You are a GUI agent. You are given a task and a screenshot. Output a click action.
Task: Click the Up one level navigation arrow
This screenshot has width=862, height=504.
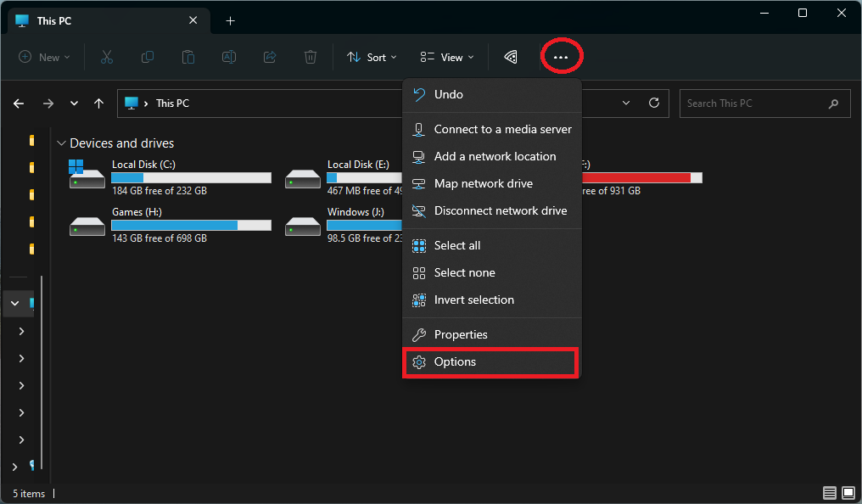click(x=98, y=103)
